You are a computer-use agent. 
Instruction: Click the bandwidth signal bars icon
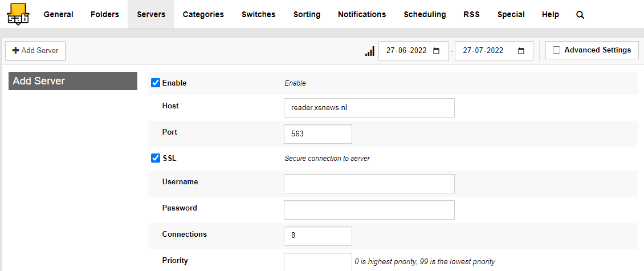370,51
